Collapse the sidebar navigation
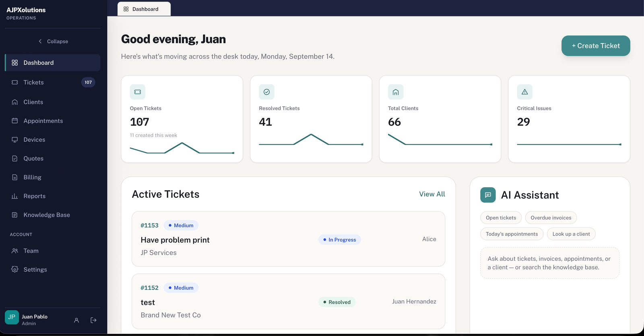The width and height of the screenshot is (644, 336). point(53,41)
